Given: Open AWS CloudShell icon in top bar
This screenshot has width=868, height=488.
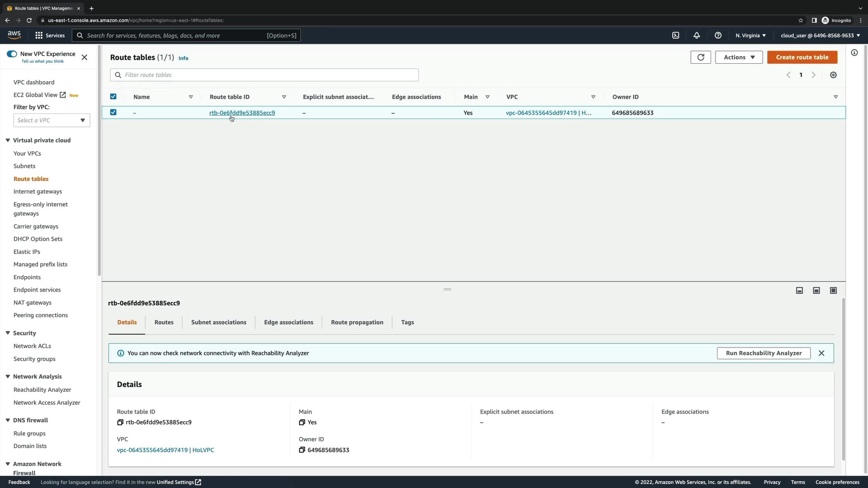Looking at the screenshot, I should (675, 35).
